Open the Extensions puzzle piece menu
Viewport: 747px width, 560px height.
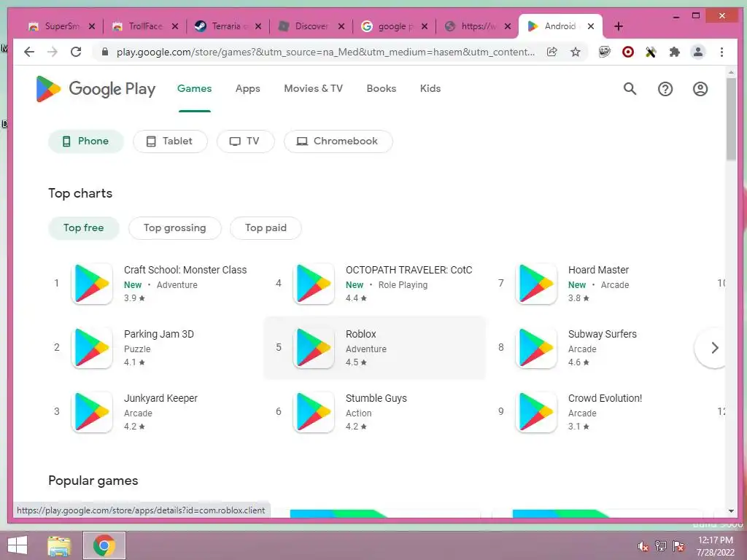point(674,52)
